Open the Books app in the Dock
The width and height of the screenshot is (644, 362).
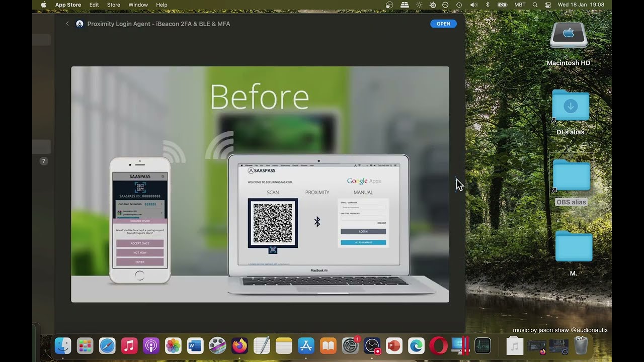(x=328, y=345)
